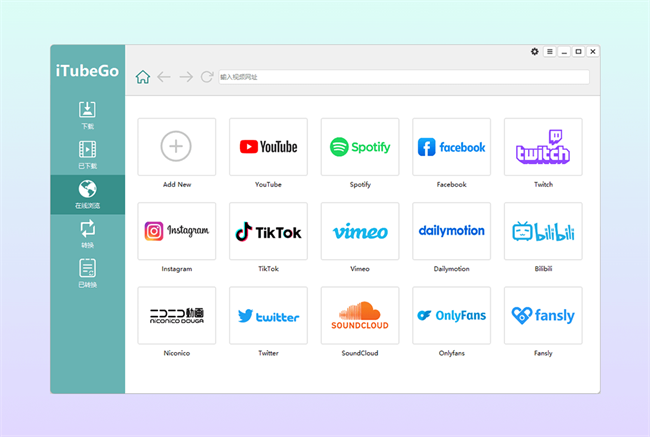The height and width of the screenshot is (437, 650).
Task: Open the OnlyFans site tile
Action: 451,316
